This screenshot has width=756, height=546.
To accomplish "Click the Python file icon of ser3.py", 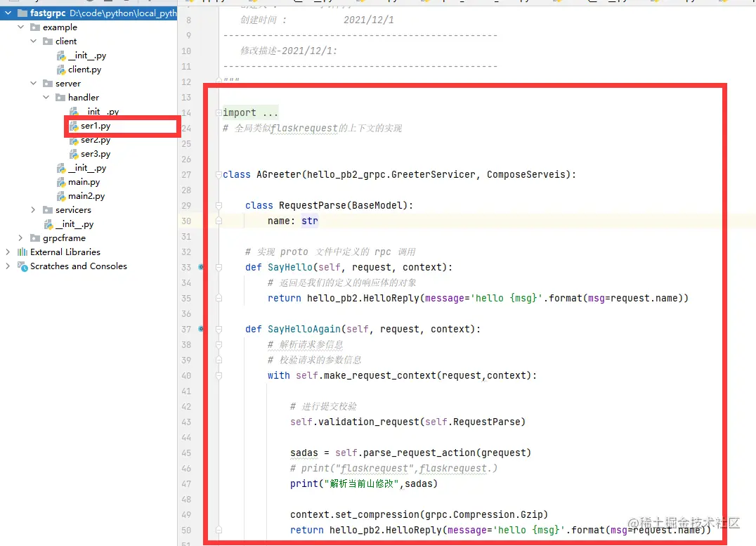I will click(74, 154).
